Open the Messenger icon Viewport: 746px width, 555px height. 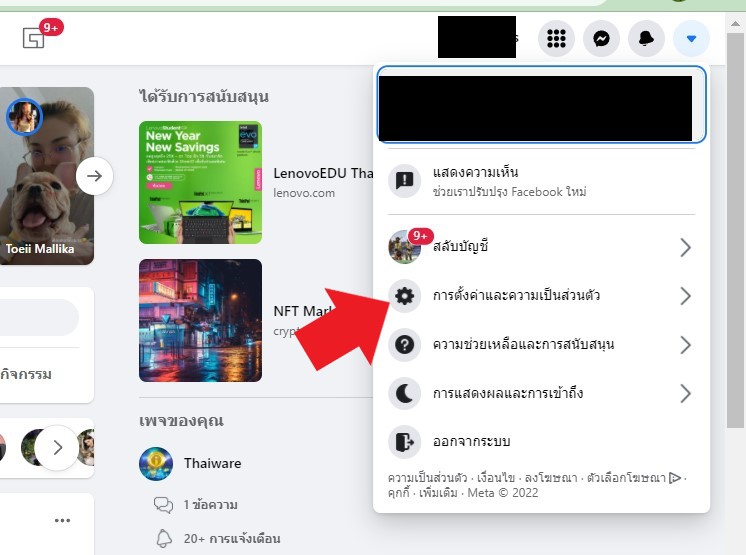(x=601, y=39)
